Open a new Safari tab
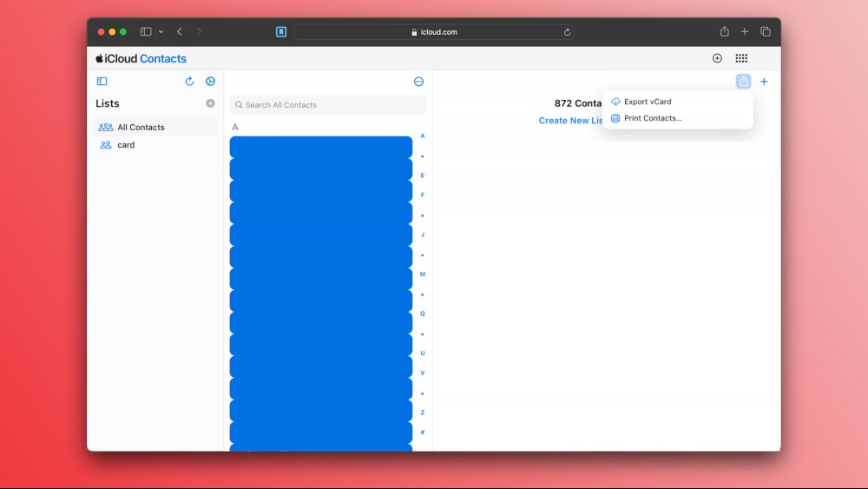 coord(745,31)
